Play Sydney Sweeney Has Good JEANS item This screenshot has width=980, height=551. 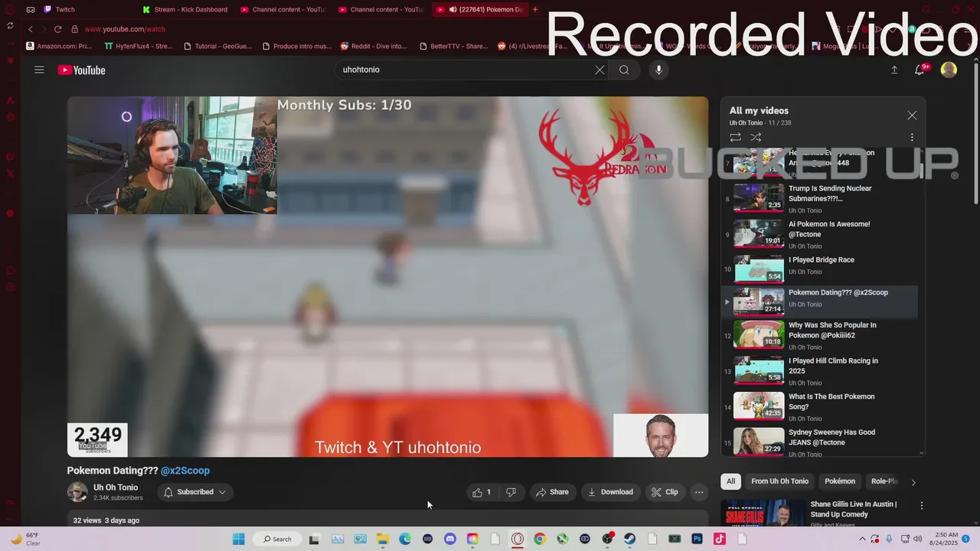click(x=819, y=442)
